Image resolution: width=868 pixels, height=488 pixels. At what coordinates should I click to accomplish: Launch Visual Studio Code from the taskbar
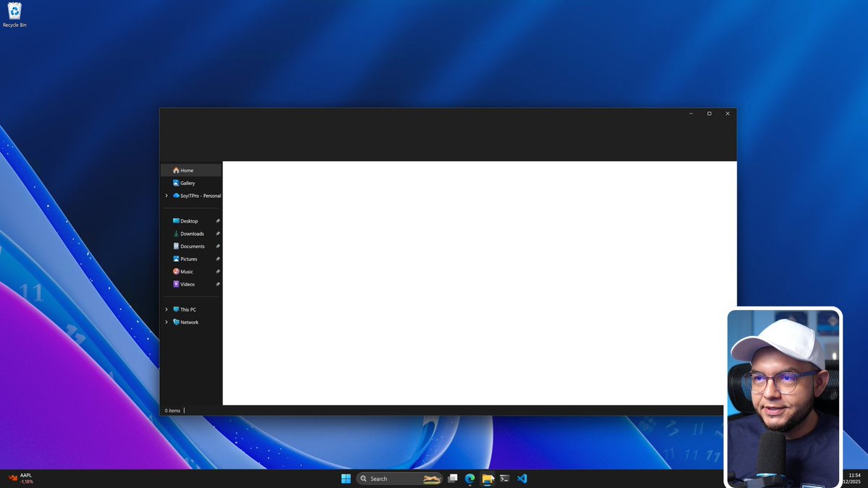tap(522, 479)
